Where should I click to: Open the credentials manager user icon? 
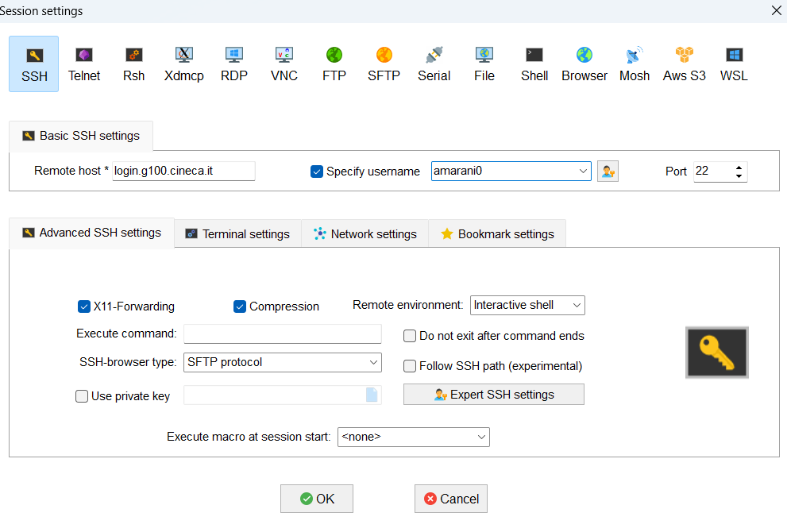[608, 172]
